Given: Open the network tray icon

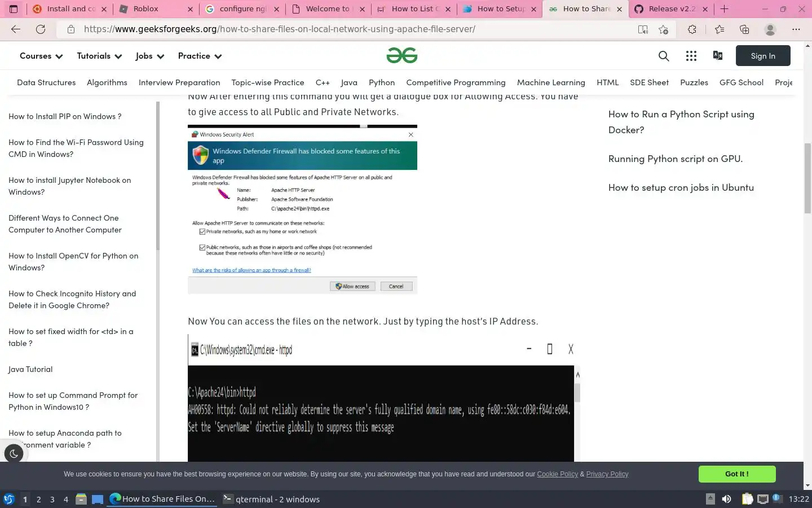Looking at the screenshot, I should coord(763,499).
